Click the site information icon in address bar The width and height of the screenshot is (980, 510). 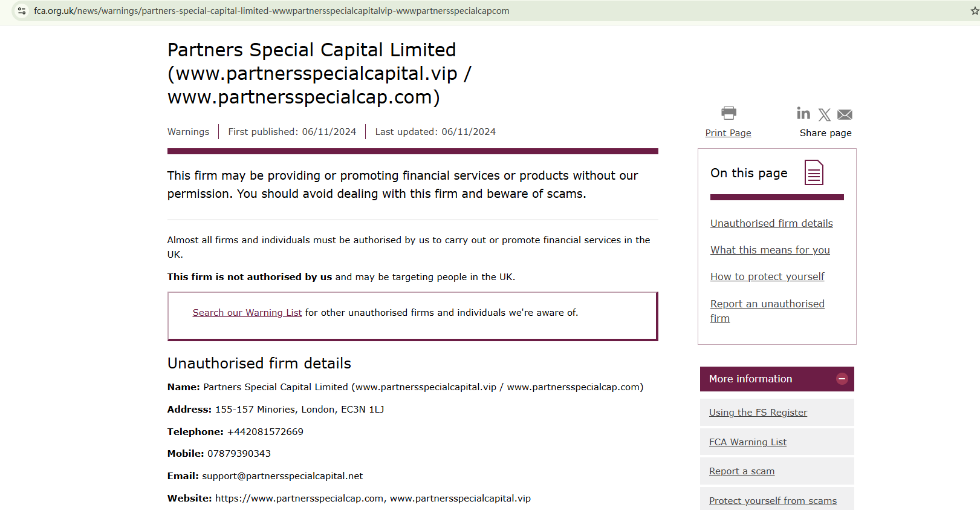point(22,11)
